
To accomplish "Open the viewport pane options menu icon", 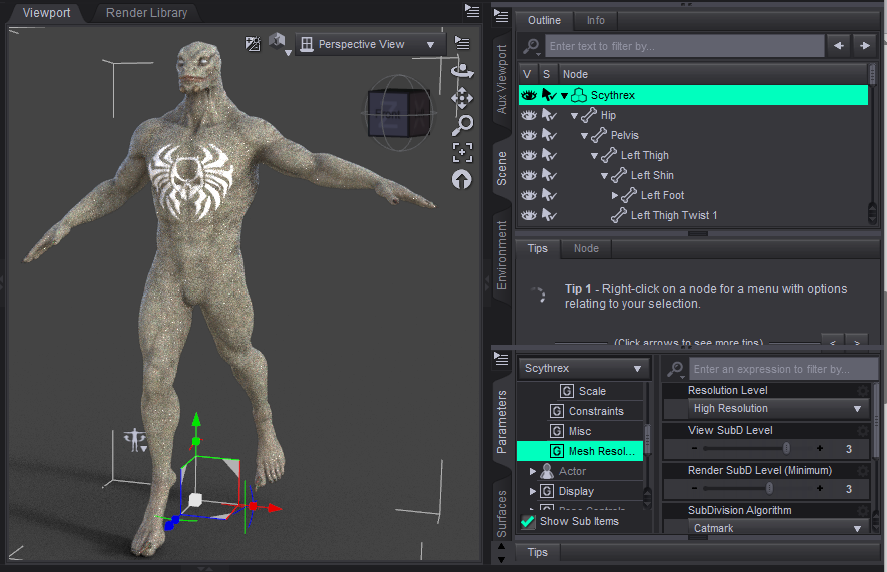I will coord(472,11).
